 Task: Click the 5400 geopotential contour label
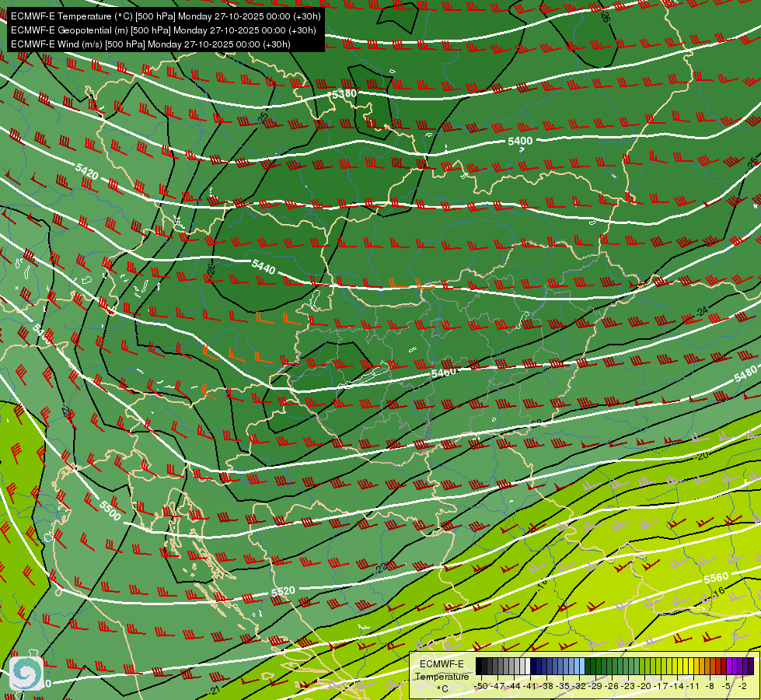[x=520, y=141]
